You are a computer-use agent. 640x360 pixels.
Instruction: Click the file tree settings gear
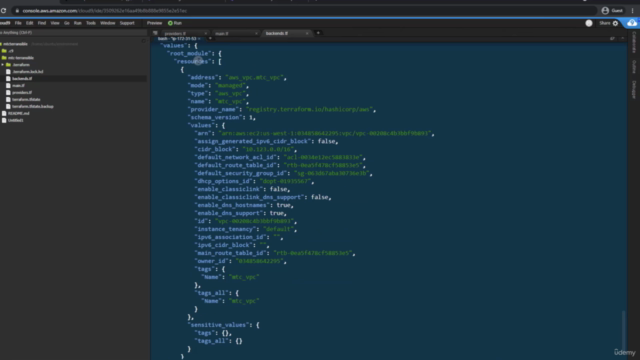tap(143, 41)
